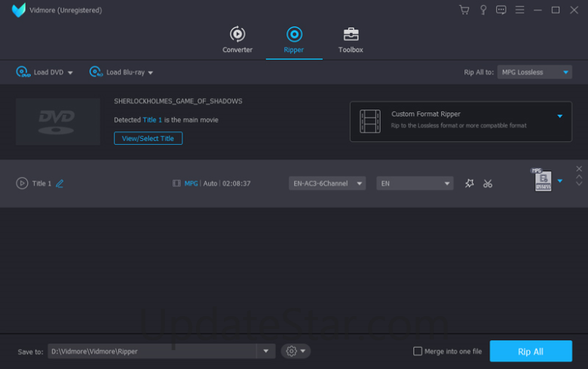Image resolution: width=588 pixels, height=369 pixels.
Task: Open the EN-AC3-6Channel audio track dropdown
Action: pos(327,183)
